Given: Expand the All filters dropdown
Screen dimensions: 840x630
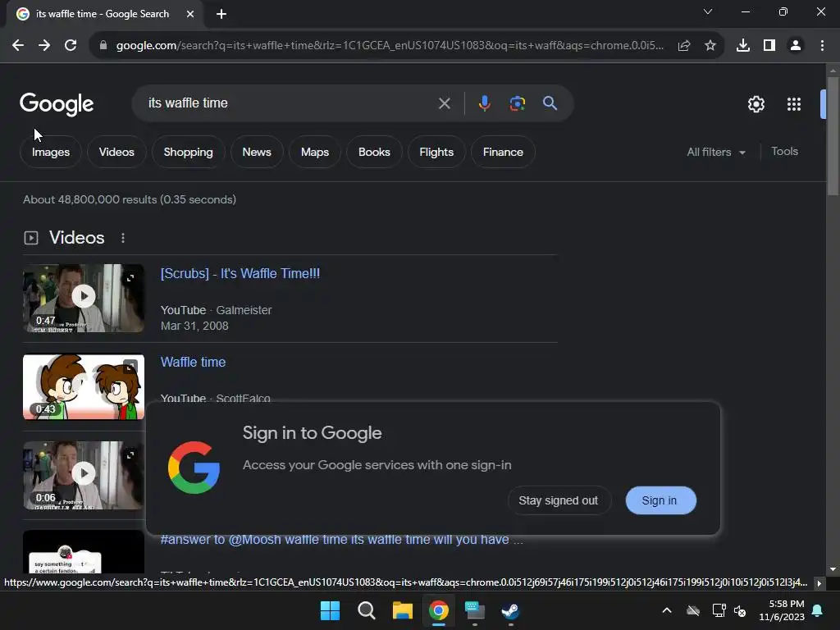Looking at the screenshot, I should (715, 152).
